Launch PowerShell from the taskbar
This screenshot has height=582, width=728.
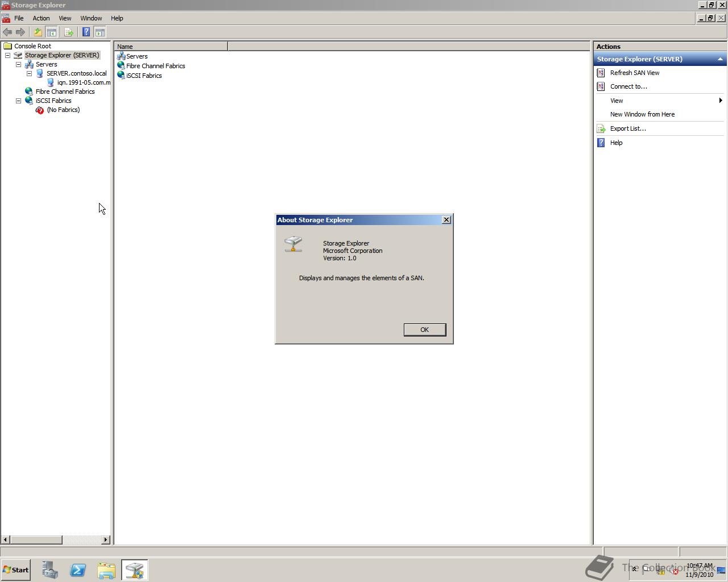pos(78,570)
